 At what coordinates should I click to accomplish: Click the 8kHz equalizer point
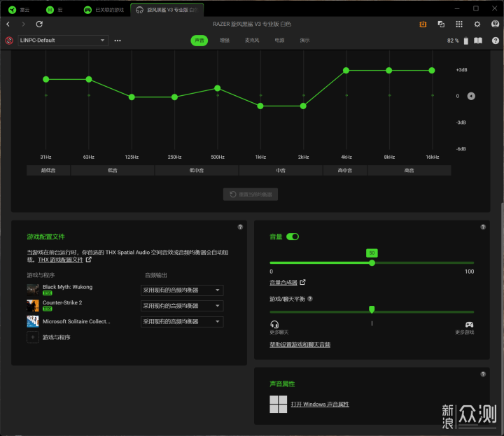point(389,71)
